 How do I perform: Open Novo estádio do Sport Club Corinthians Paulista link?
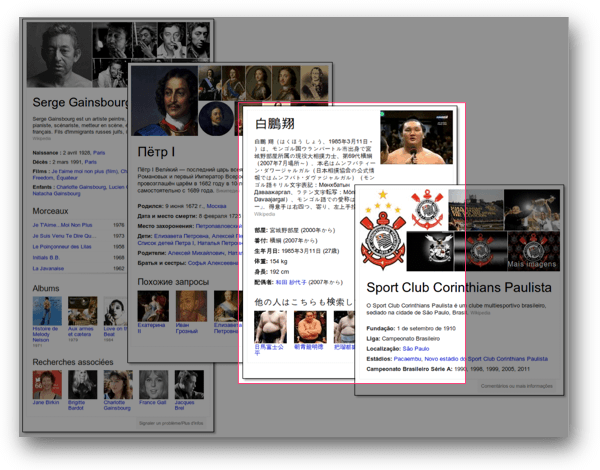point(486,359)
